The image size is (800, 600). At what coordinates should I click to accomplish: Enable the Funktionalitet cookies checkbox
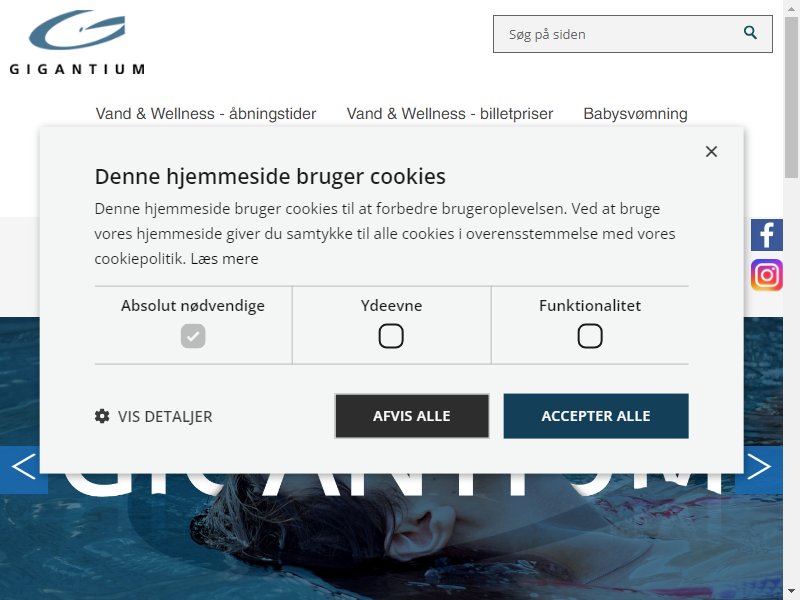point(590,336)
